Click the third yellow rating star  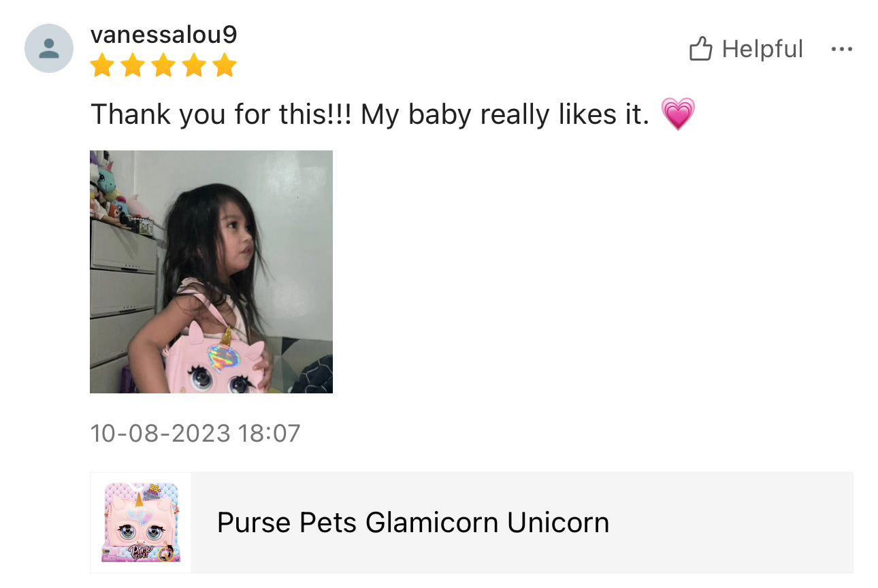pos(163,66)
